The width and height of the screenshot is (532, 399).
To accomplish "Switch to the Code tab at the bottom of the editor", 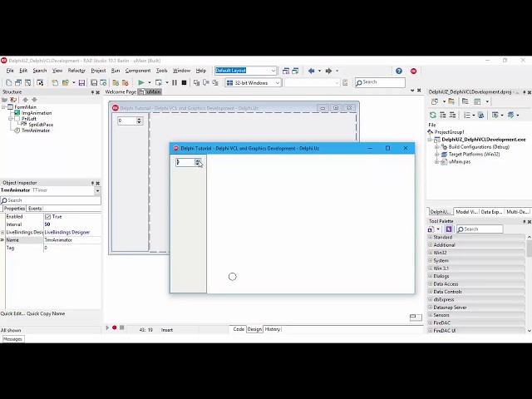I will pos(239,329).
